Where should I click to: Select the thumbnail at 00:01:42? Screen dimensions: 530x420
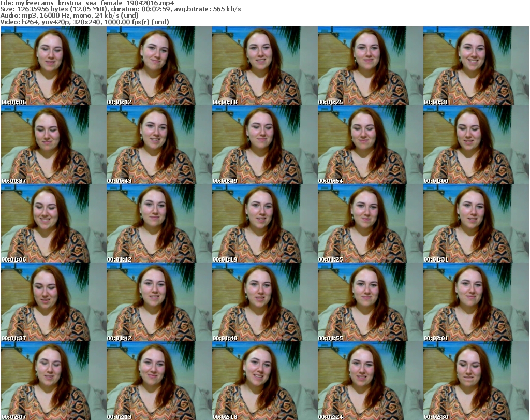(159, 302)
